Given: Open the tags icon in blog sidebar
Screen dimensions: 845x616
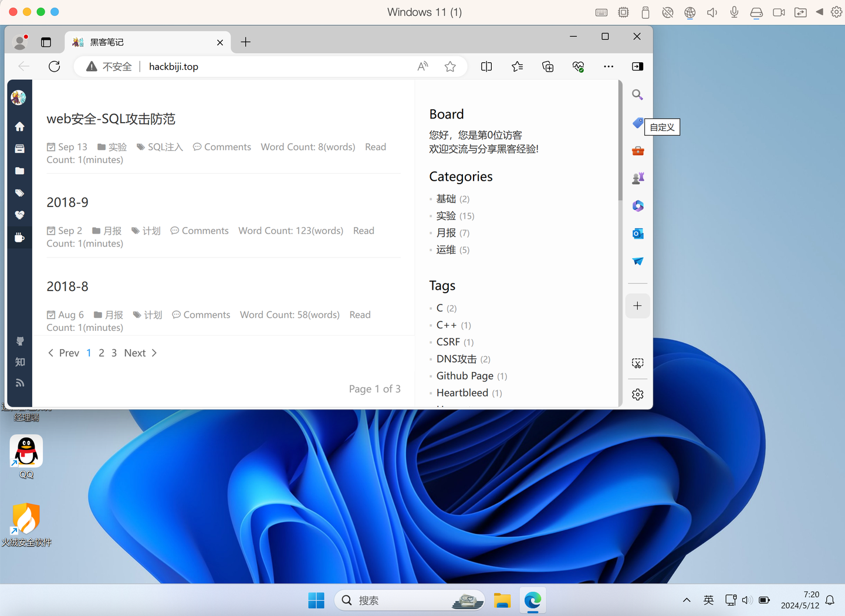Looking at the screenshot, I should (19, 192).
